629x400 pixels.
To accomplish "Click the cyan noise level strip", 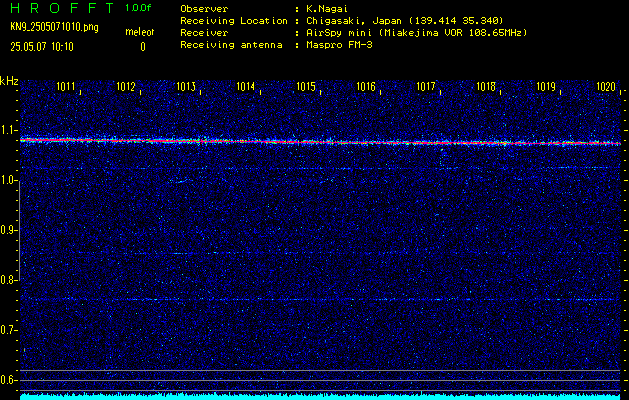I will (x=320, y=397).
